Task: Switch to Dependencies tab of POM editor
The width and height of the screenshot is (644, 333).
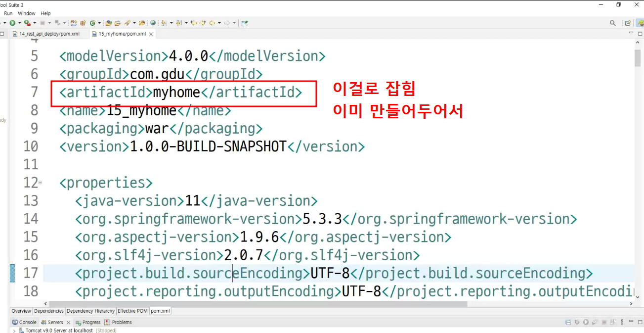Action: click(x=49, y=311)
